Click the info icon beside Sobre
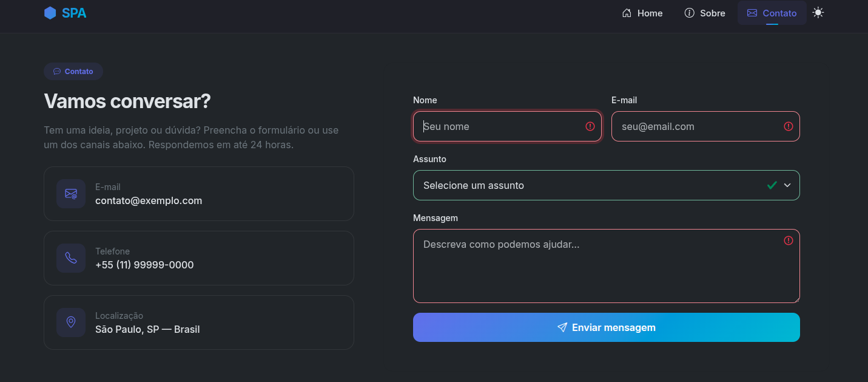Image resolution: width=868 pixels, height=382 pixels. [x=688, y=12]
